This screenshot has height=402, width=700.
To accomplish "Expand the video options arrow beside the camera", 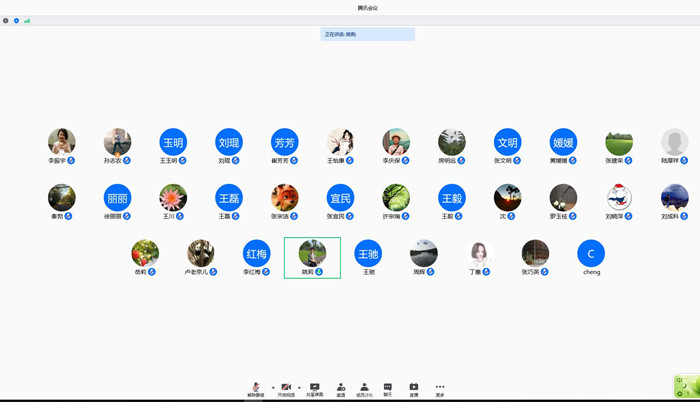I will point(299,387).
